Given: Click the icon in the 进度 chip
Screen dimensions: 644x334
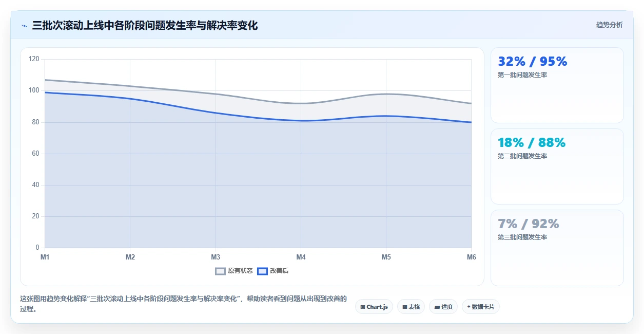Looking at the screenshot, I should pos(437,307).
